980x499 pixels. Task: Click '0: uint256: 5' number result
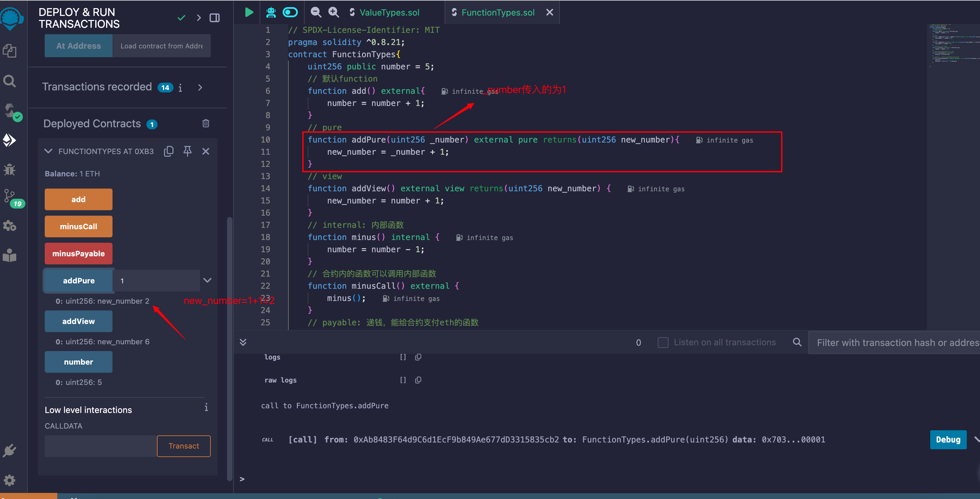click(79, 382)
